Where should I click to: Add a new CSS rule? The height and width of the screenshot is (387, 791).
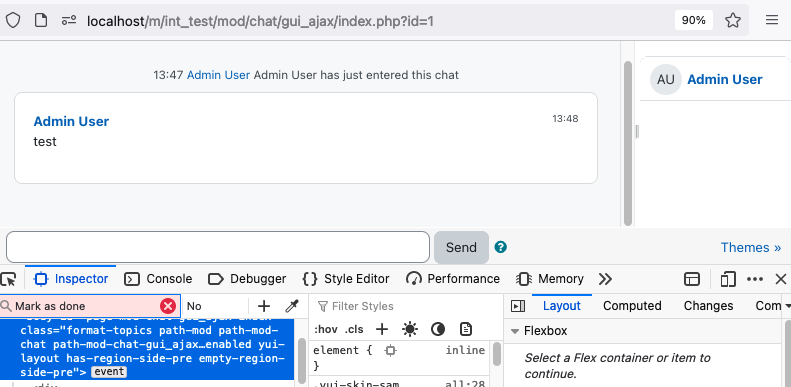pyautogui.click(x=382, y=329)
